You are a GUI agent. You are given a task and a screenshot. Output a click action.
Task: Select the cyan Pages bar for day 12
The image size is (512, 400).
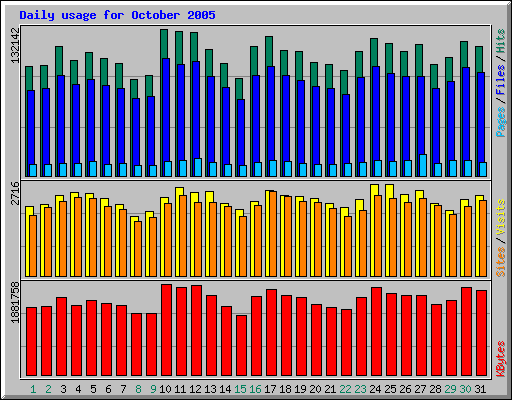pyautogui.click(x=198, y=167)
